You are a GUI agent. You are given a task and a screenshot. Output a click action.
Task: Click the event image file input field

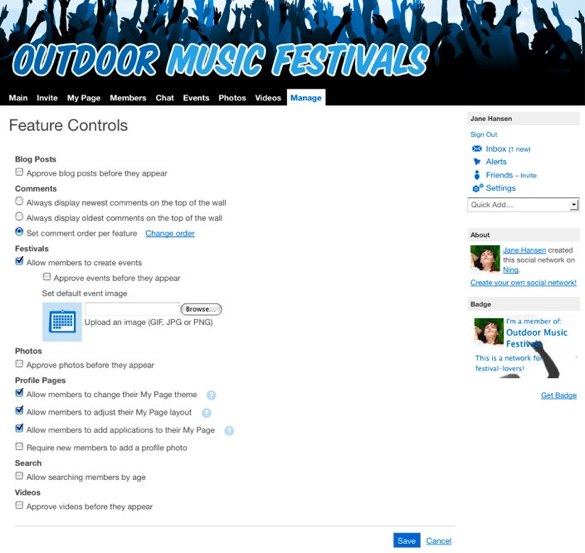click(x=132, y=309)
